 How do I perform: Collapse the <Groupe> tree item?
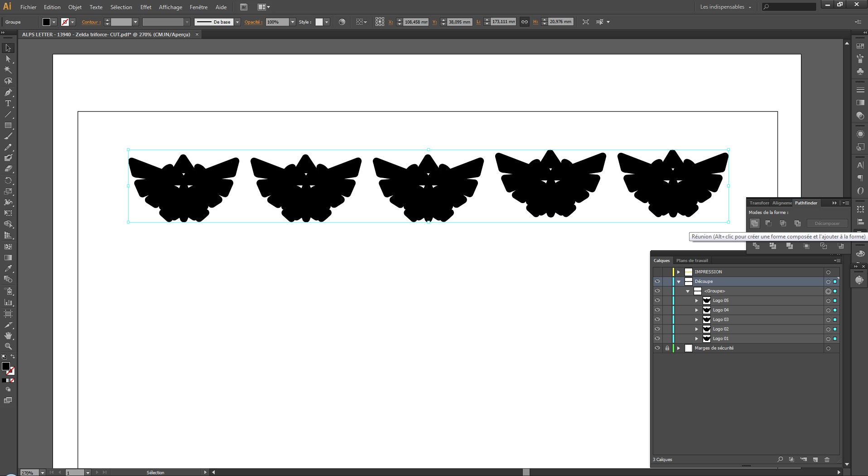[x=688, y=291]
